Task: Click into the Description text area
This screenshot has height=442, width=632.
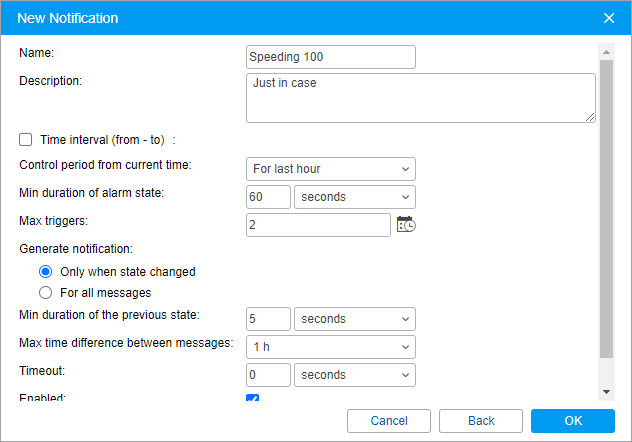Action: tap(420, 98)
